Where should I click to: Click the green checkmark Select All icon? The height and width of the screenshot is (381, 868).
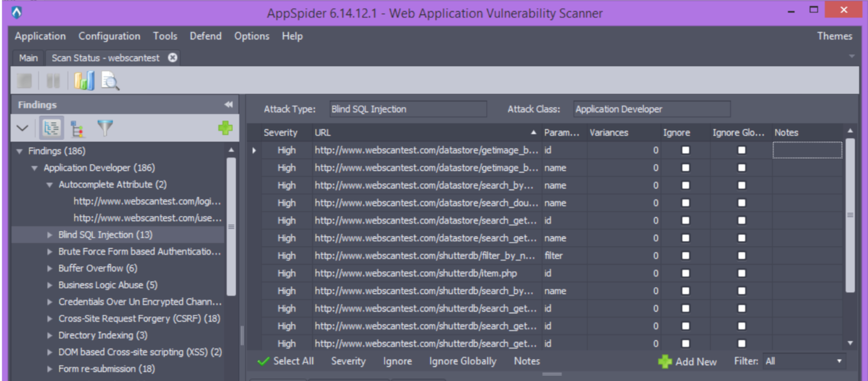263,361
